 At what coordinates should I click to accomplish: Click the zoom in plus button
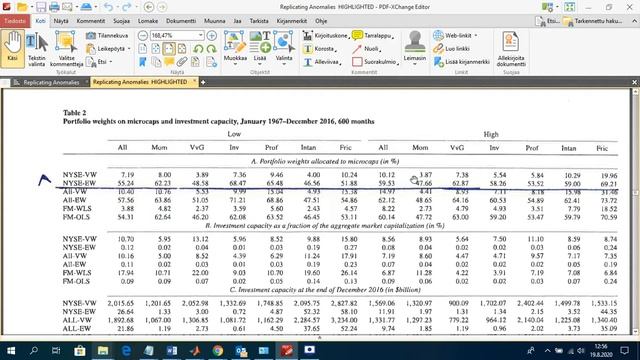[211, 36]
